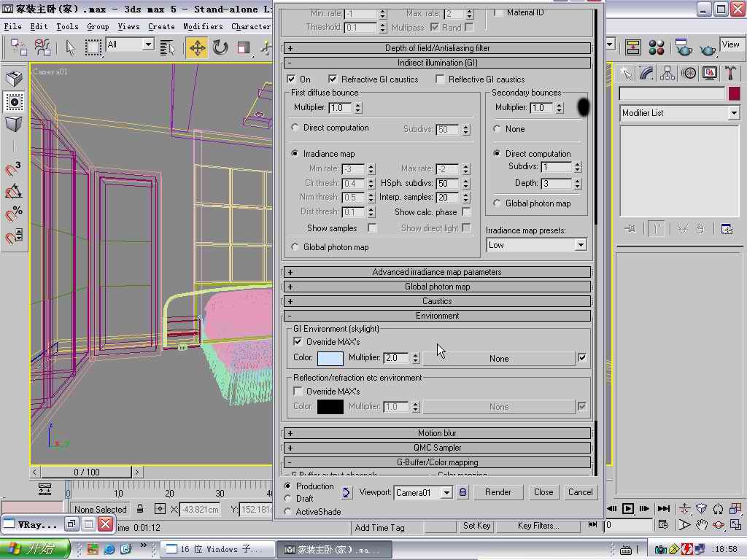The image size is (747, 560).
Task: Open the Modifiers menu
Action: [203, 26]
